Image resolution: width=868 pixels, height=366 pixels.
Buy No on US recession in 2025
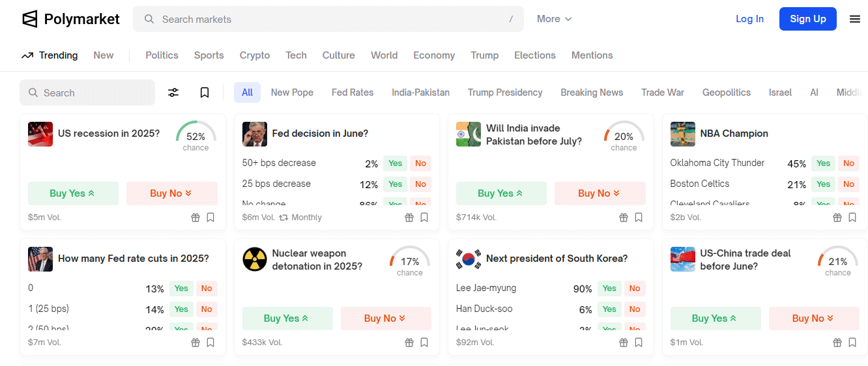pos(171,193)
